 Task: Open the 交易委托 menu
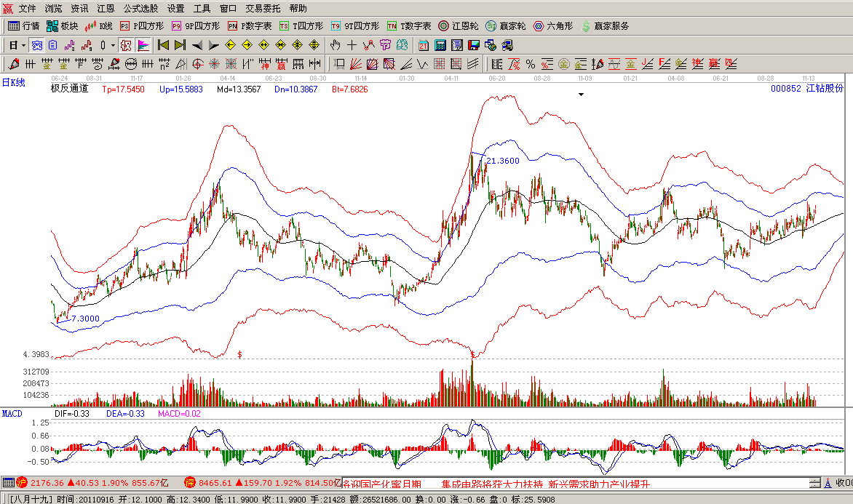point(263,9)
